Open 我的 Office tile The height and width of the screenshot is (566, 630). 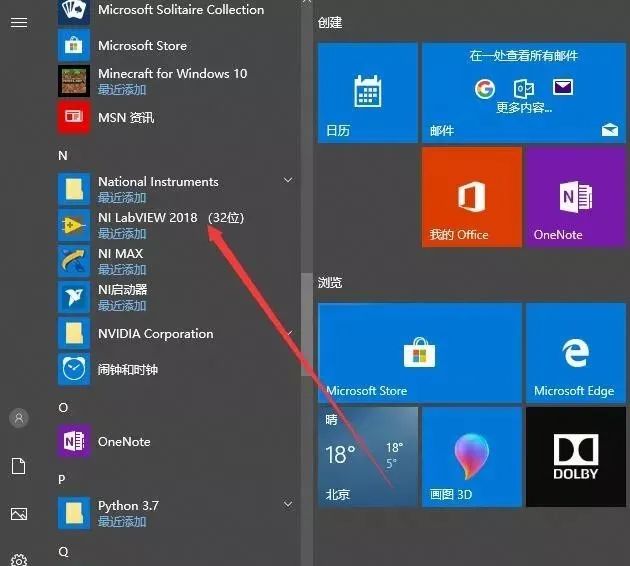point(472,197)
